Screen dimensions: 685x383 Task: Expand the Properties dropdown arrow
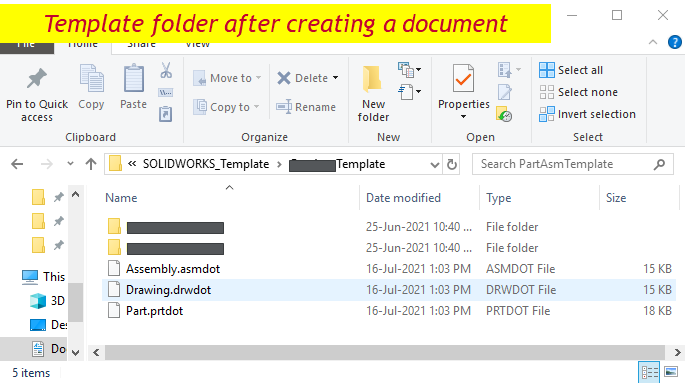coord(463,117)
